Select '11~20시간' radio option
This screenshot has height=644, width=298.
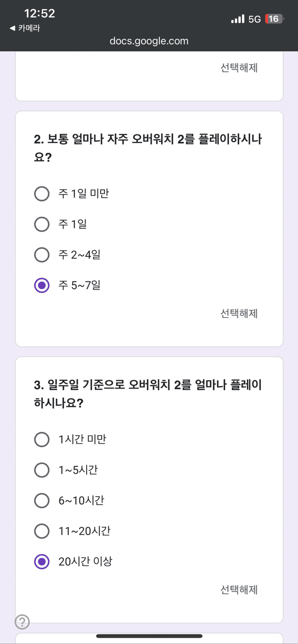tap(42, 531)
